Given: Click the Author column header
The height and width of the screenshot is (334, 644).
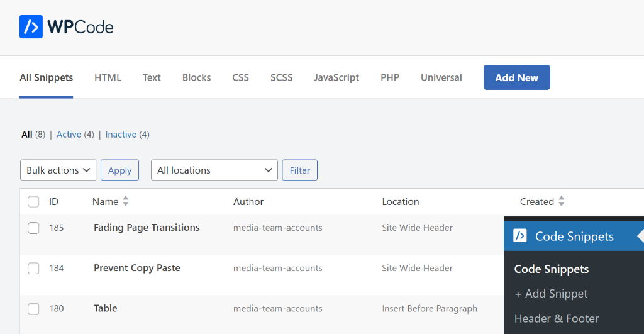Looking at the screenshot, I should (248, 202).
